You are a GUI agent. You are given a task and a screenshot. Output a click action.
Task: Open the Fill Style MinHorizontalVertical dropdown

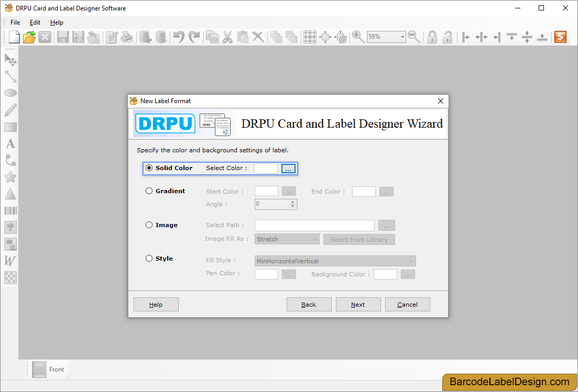point(335,261)
